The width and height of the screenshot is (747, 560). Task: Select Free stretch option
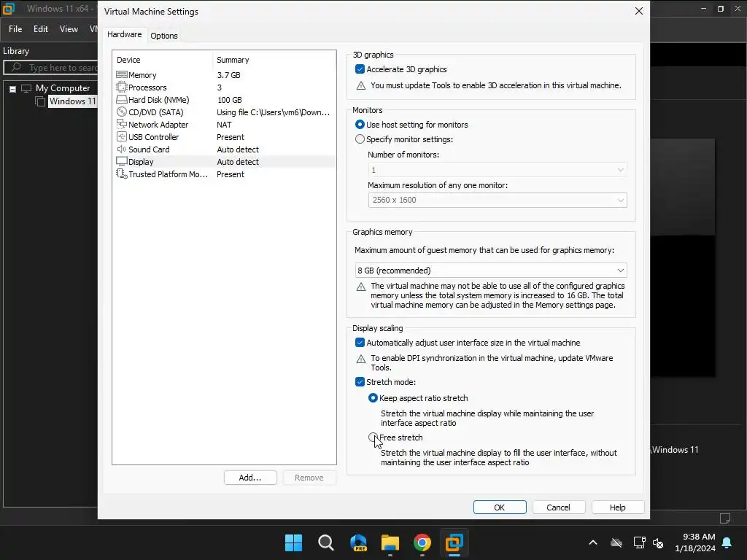point(373,437)
